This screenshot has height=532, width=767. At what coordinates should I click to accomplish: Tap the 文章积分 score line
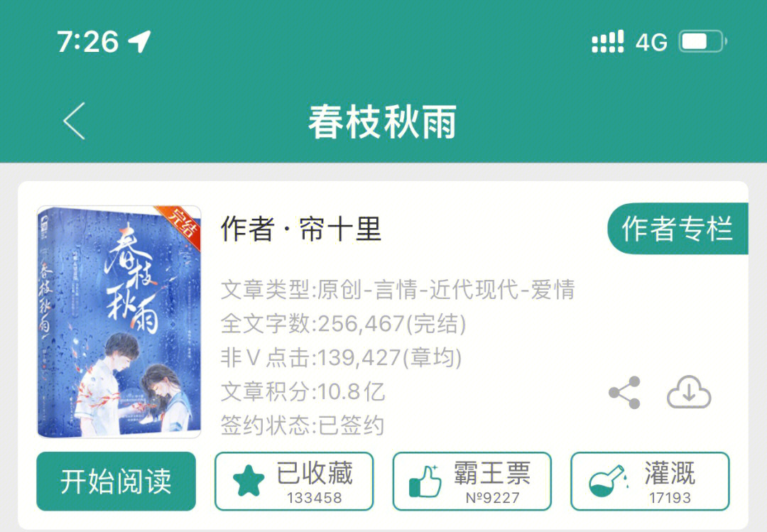tap(303, 391)
